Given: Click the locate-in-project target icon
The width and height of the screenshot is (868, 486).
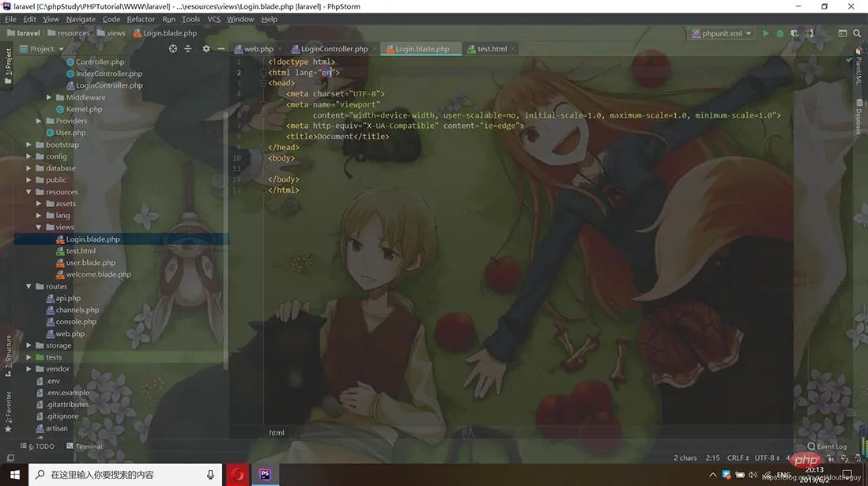Looking at the screenshot, I should 173,48.
